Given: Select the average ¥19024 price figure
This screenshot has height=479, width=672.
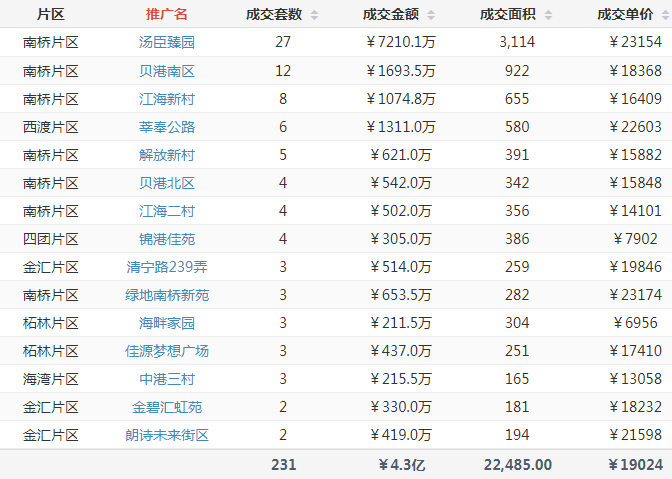Looking at the screenshot, I should click(636, 465).
